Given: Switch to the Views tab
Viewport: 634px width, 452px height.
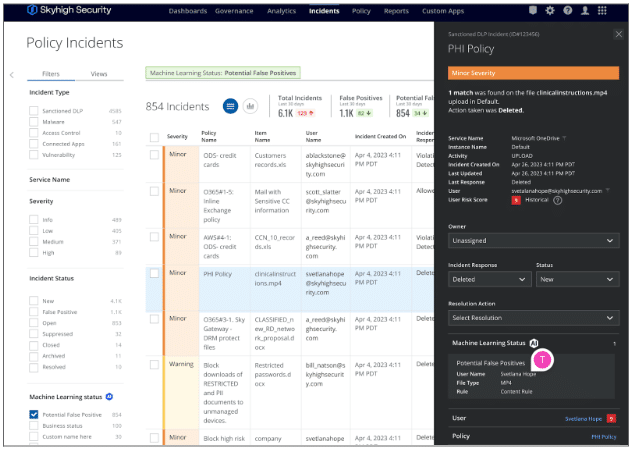Looking at the screenshot, I should click(99, 74).
